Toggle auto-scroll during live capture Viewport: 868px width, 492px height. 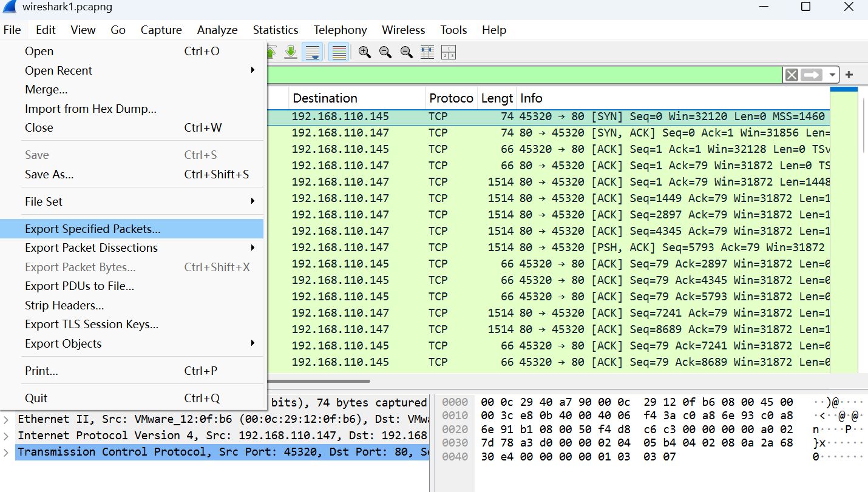point(313,52)
